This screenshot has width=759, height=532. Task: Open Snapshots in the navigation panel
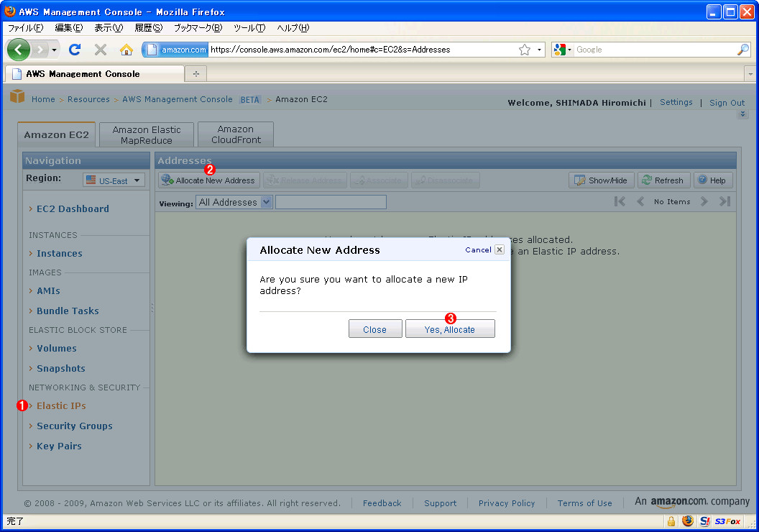(61, 368)
